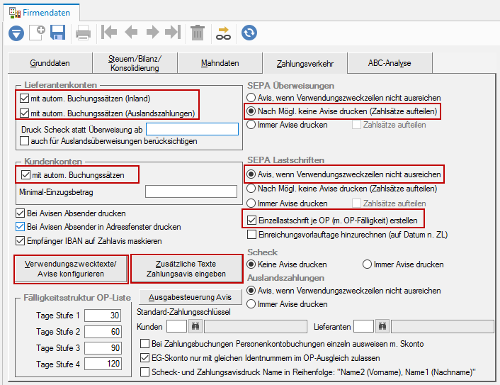Click the blue refresh icon
Screen dimensions: 500x385
[x=249, y=33]
